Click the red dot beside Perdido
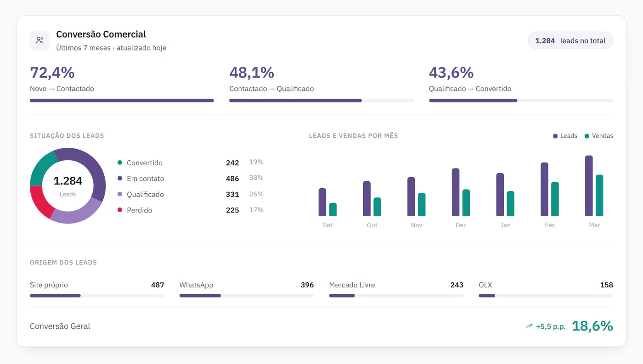Screen dimensions: 643x364 point(120,210)
